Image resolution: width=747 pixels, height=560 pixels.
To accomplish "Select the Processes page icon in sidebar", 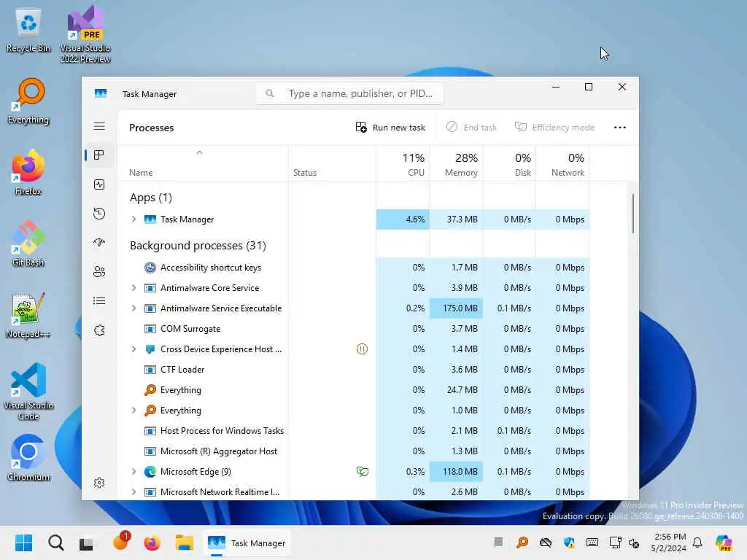I will [99, 155].
